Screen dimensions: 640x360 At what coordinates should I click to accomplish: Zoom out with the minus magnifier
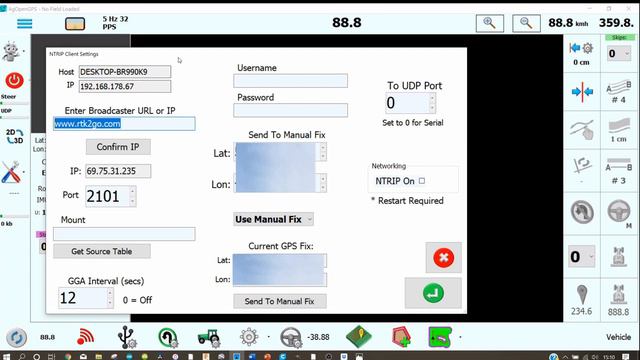526,23
